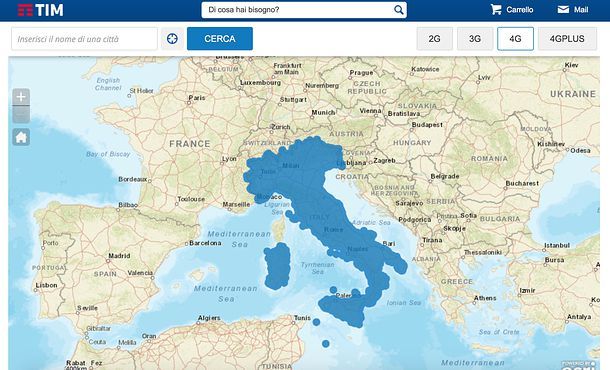Click the Sardinia coverage area
Screen dimensions: 610x370
pyautogui.click(x=278, y=265)
